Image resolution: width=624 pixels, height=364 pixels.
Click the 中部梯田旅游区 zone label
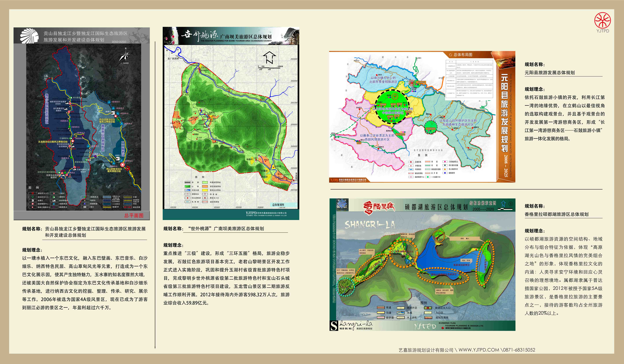393,113
